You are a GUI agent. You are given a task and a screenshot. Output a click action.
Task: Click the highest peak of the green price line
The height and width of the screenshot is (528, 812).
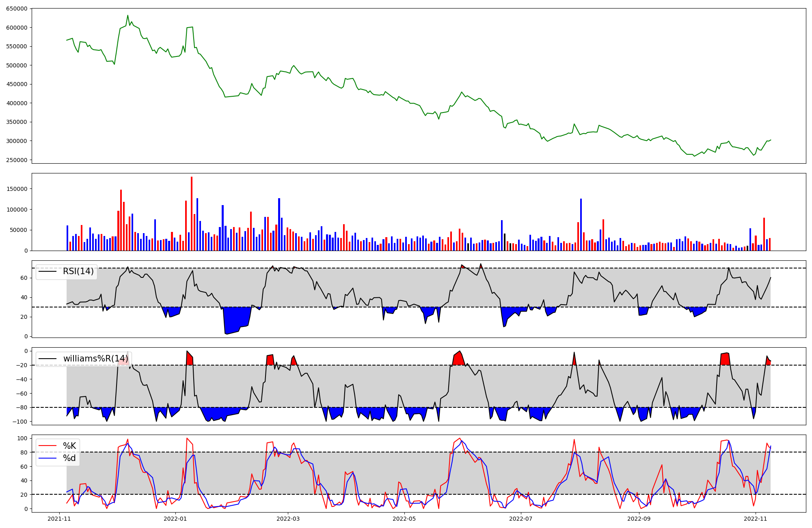point(128,16)
